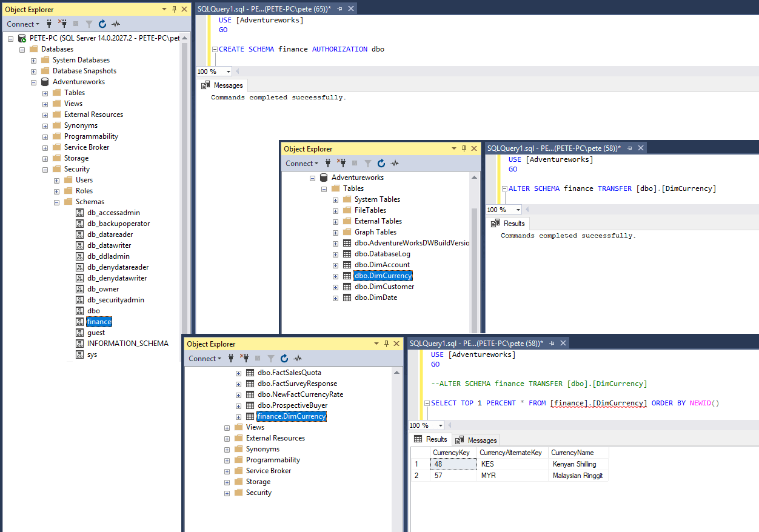Toggle auto-hide pin on the middle Object Explorer
Image resolution: width=759 pixels, height=532 pixels.
click(x=464, y=148)
